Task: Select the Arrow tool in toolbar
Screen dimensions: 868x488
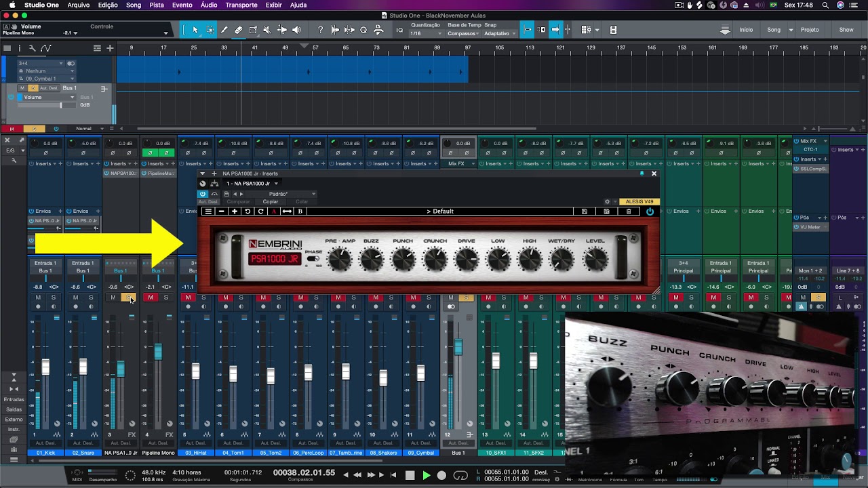Action: tap(195, 30)
